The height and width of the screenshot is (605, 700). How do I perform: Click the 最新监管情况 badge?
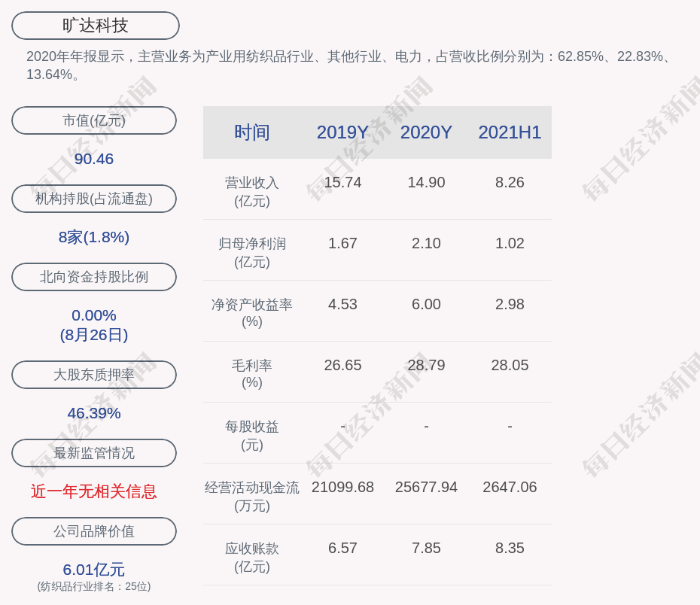point(93,453)
